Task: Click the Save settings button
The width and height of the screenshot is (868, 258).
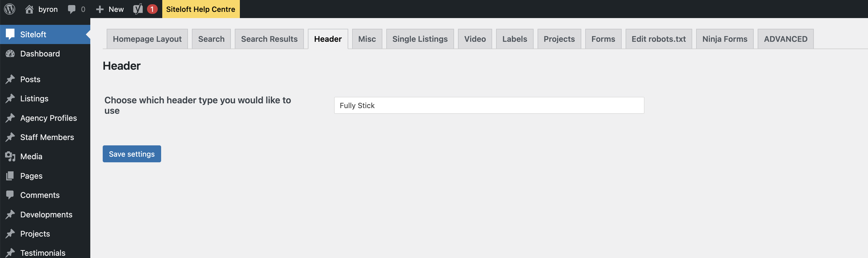Action: (132, 154)
